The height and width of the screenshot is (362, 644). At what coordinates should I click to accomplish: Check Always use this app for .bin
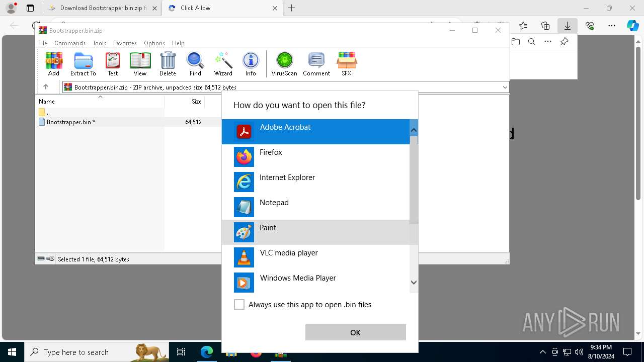[239, 305]
